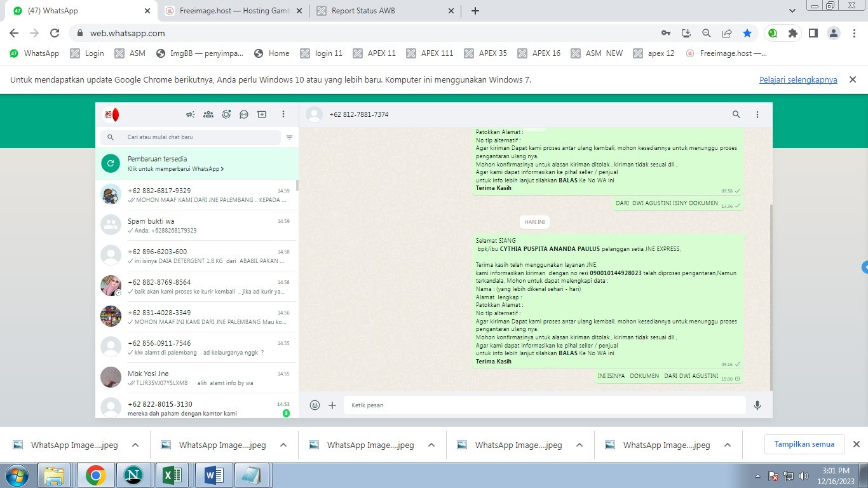Reload the current page
This screenshot has width=868, height=488.
[x=55, y=33]
